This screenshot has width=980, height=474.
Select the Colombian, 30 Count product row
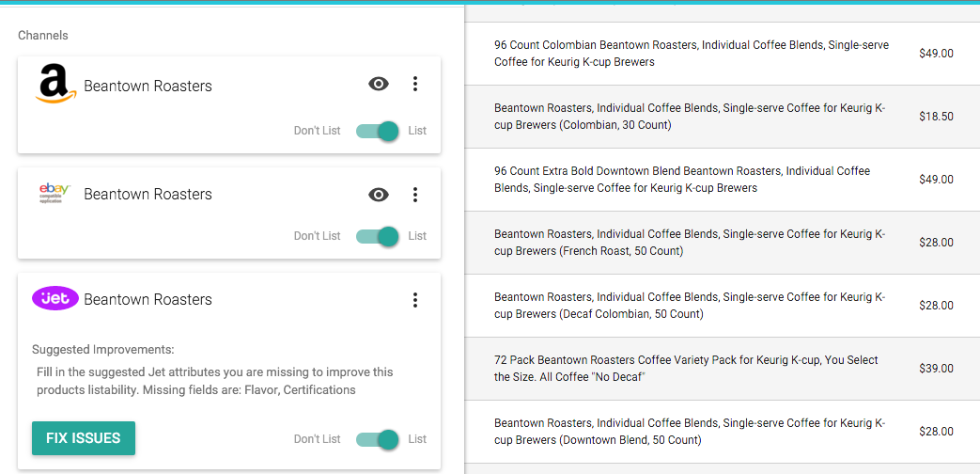(x=722, y=117)
